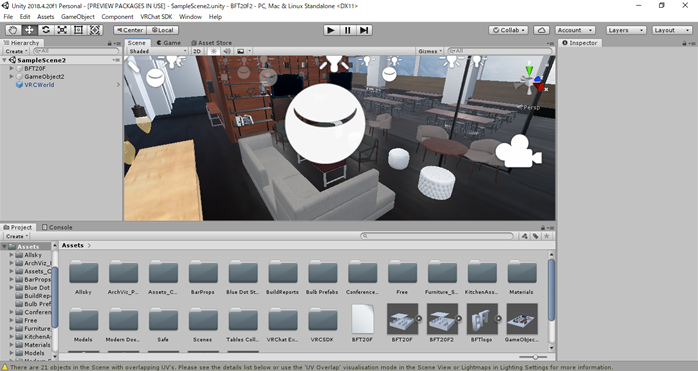This screenshot has width=698, height=371.
Task: Toggle 2D scene view mode
Action: [197, 51]
